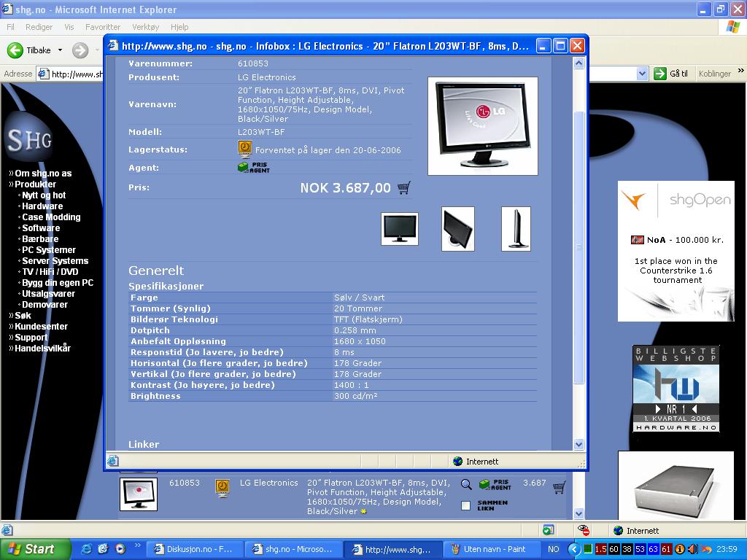Open the Tilbake history dropdown arrow
The image size is (747, 560).
tap(60, 50)
